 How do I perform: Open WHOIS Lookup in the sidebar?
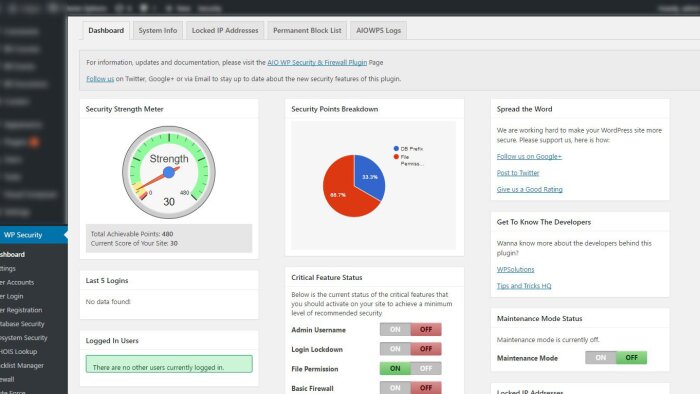point(19,352)
